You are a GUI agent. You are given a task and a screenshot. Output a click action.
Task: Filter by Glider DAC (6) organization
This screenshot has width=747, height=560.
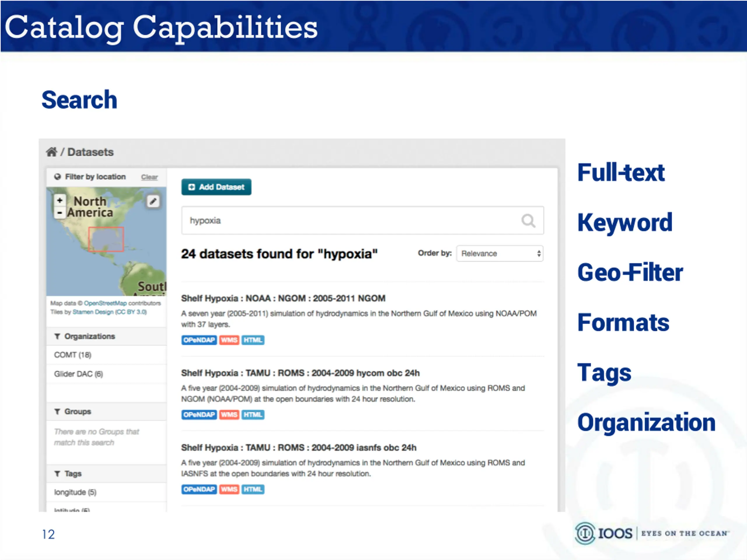[x=78, y=374]
